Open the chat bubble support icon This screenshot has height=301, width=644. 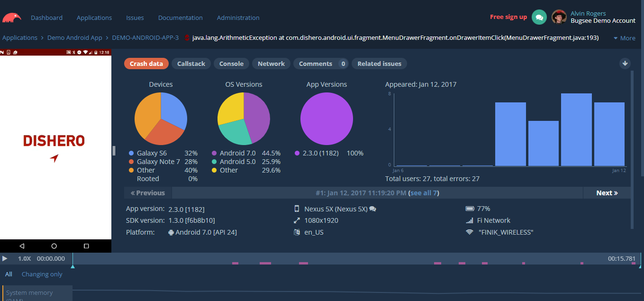tap(539, 17)
